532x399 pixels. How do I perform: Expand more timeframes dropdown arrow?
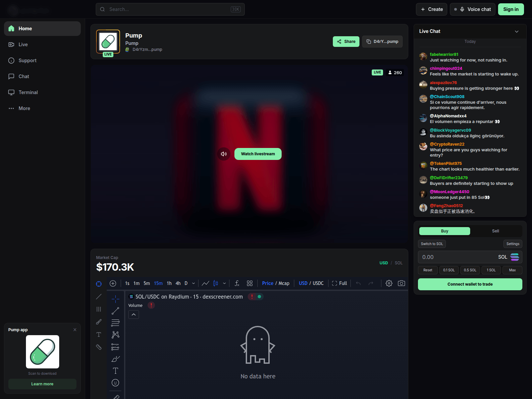pos(194,283)
